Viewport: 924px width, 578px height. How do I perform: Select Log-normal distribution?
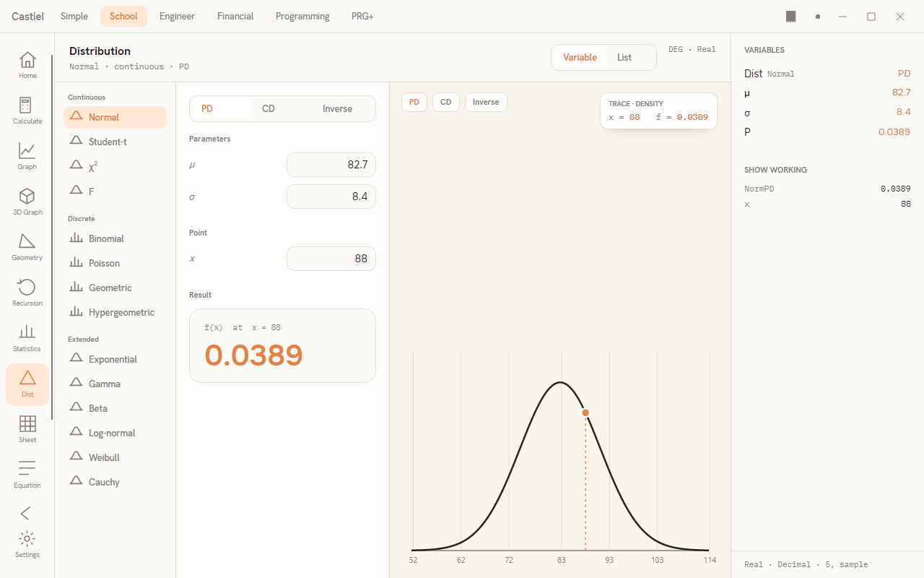[115, 433]
